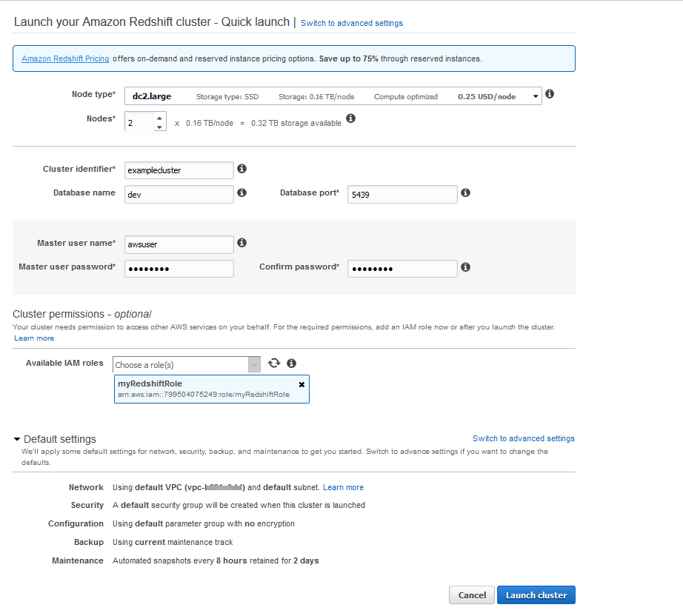Open the Node type dropdown
The width and height of the screenshot is (683, 616).
coord(333,96)
